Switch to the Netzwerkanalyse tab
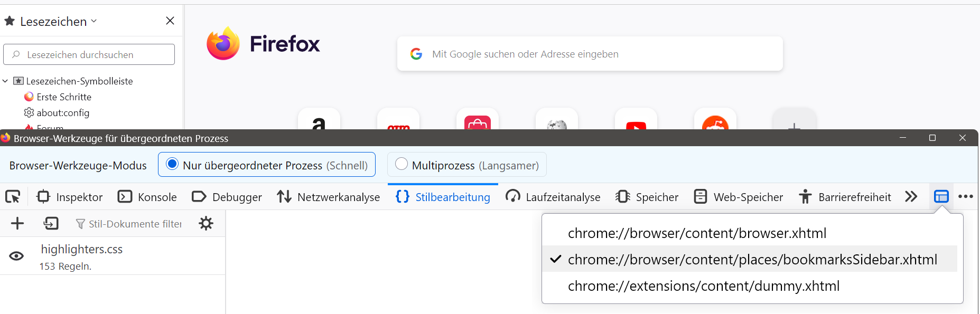Image resolution: width=980 pixels, height=314 pixels. [329, 197]
